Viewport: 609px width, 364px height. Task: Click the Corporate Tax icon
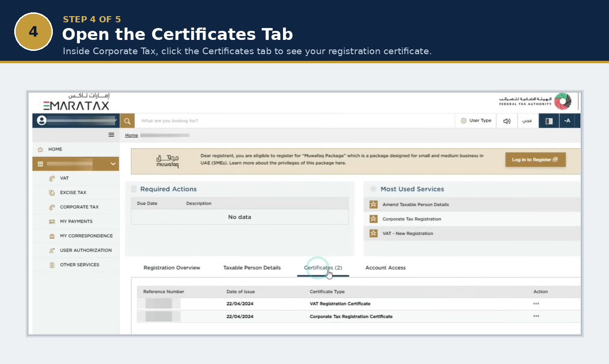click(x=52, y=207)
